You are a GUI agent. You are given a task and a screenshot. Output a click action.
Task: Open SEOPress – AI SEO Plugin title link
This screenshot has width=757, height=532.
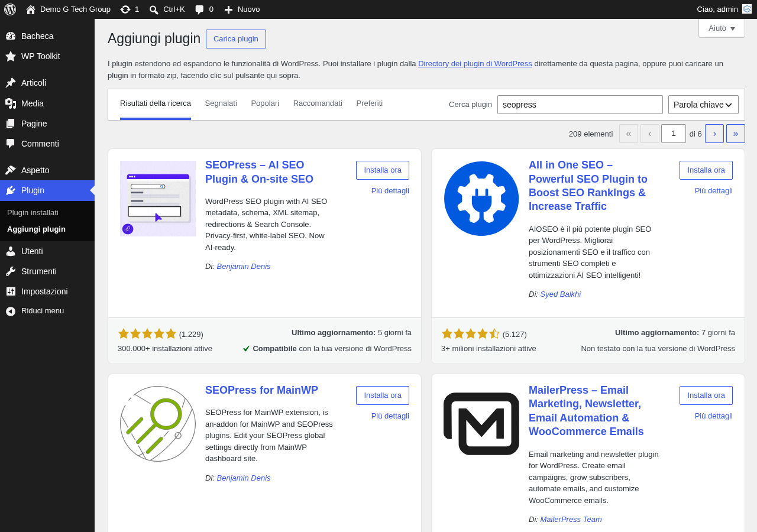[260, 172]
